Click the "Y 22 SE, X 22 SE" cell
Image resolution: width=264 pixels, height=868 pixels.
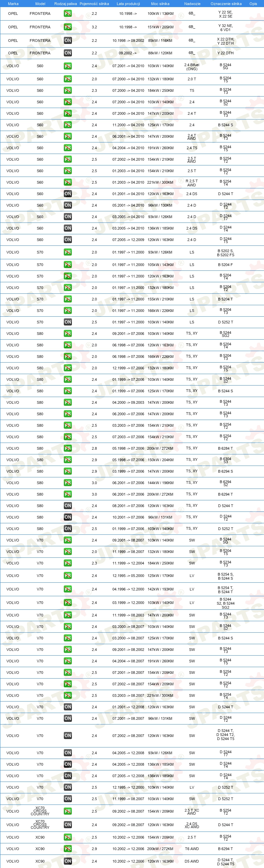[x=226, y=14]
